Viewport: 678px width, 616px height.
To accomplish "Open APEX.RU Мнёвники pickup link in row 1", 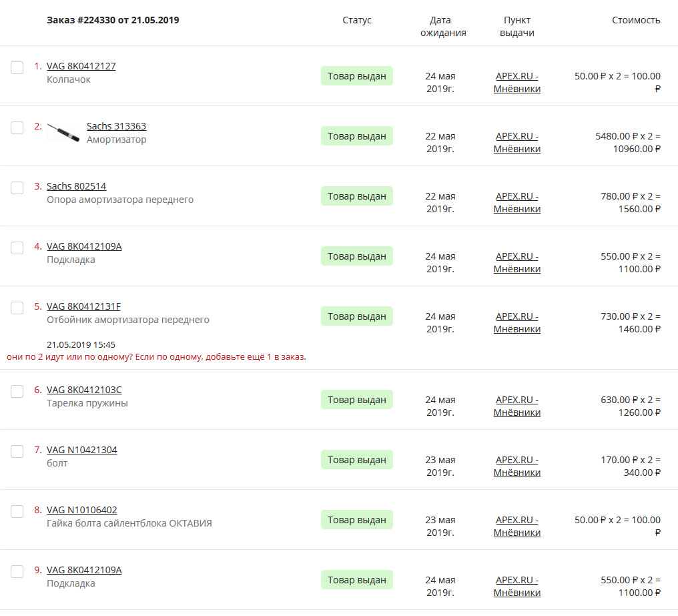I will pyautogui.click(x=517, y=82).
